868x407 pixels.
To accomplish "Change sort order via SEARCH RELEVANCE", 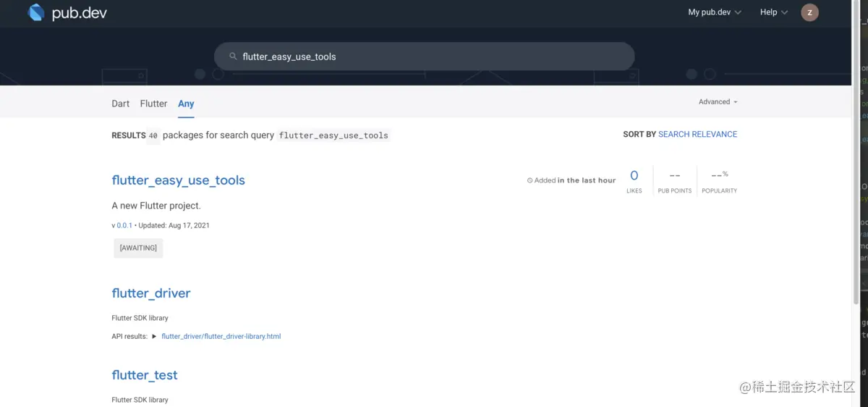I will pos(697,134).
